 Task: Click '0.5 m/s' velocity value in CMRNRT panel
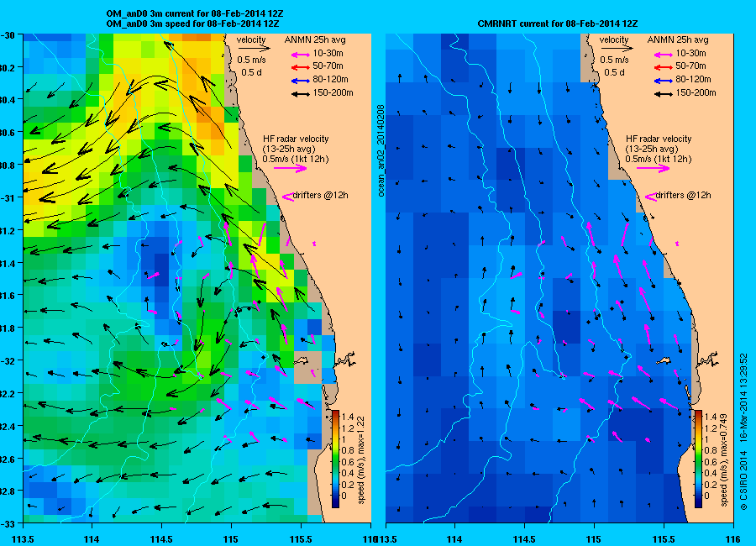pos(614,60)
